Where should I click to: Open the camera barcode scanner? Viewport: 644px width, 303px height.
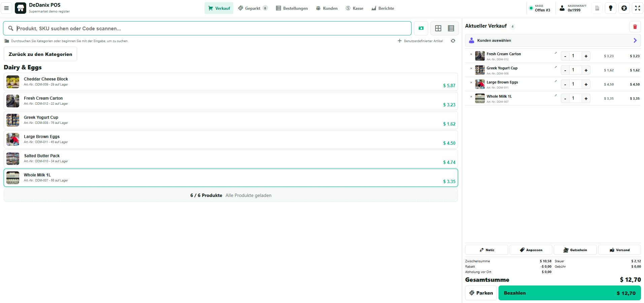click(421, 28)
